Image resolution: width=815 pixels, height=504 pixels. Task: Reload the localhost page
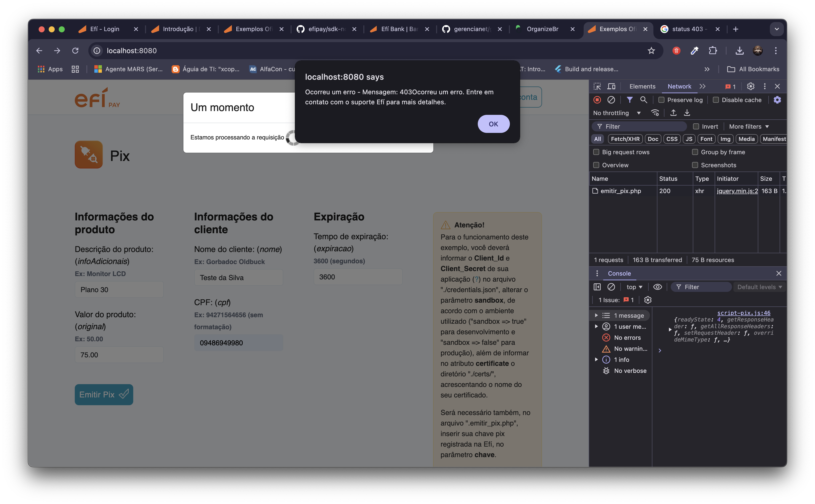coord(75,51)
